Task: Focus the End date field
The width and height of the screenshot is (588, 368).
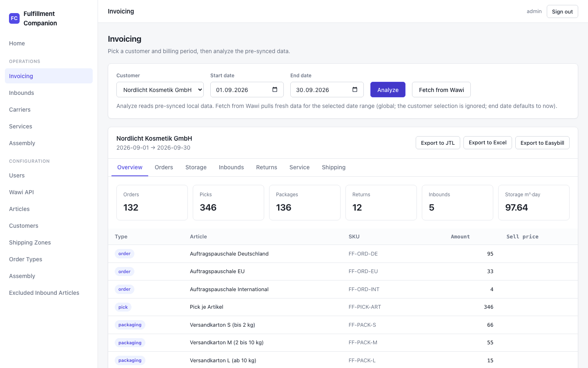Action: pyautogui.click(x=326, y=90)
